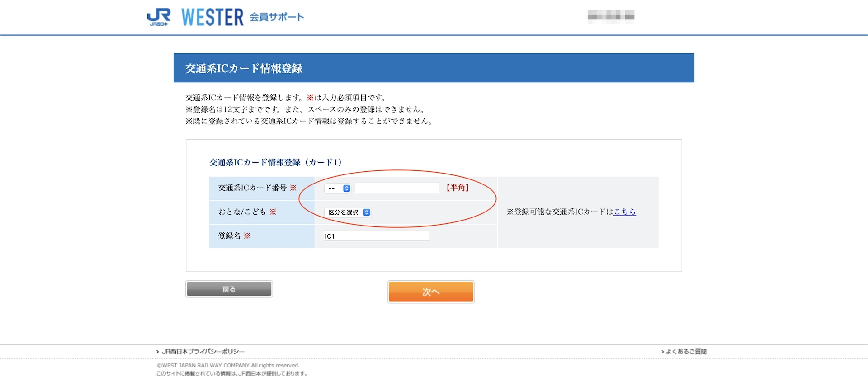
Task: Open the こちら link for supported cards
Action: coord(625,212)
